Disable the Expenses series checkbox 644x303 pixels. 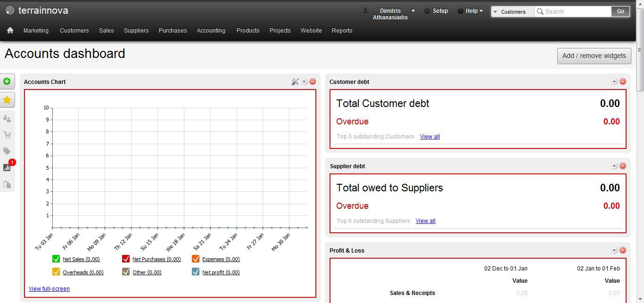click(196, 259)
